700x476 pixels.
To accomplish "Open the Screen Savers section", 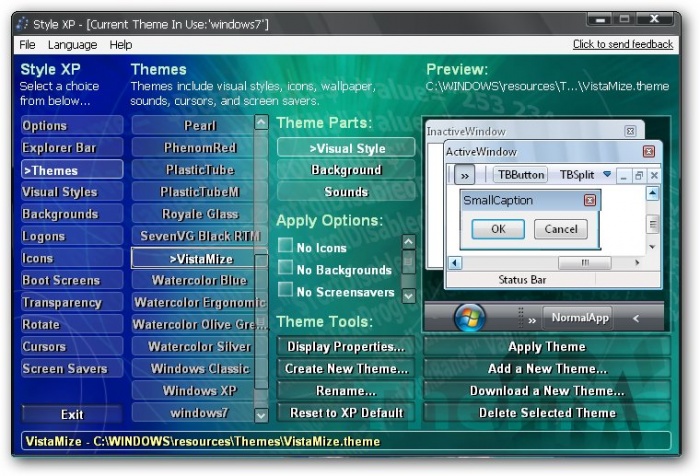I will tap(72, 368).
